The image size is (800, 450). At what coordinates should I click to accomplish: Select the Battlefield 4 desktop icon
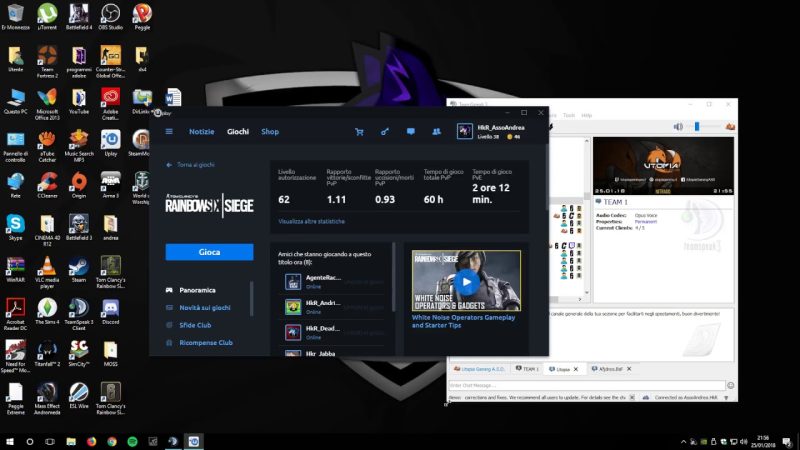point(79,16)
